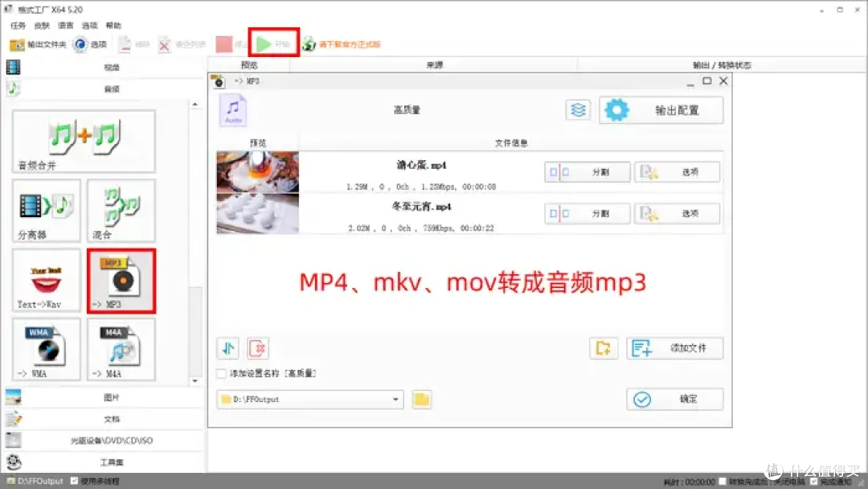Click the yellow browse folder button
This screenshot has height=489, width=868.
pos(422,399)
